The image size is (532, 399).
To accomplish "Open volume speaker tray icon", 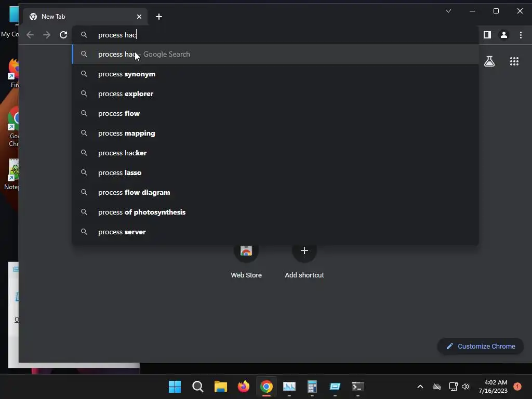I will pyautogui.click(x=465, y=387).
